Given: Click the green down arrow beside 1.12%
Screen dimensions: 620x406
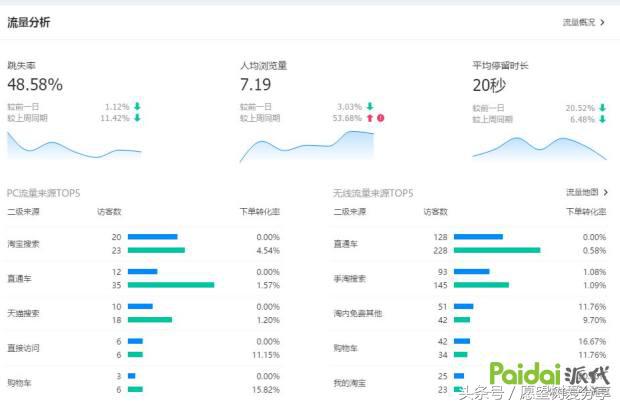Looking at the screenshot, I should tap(137, 106).
